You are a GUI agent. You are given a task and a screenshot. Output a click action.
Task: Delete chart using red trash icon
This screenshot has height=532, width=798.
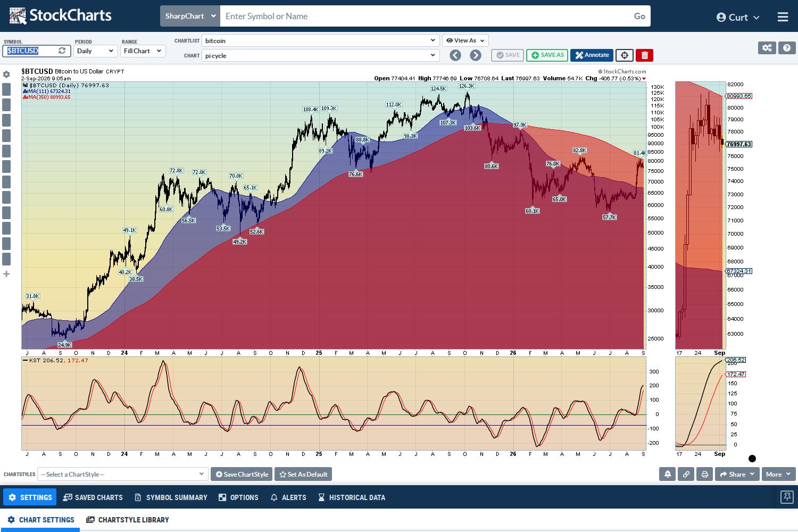coord(645,55)
